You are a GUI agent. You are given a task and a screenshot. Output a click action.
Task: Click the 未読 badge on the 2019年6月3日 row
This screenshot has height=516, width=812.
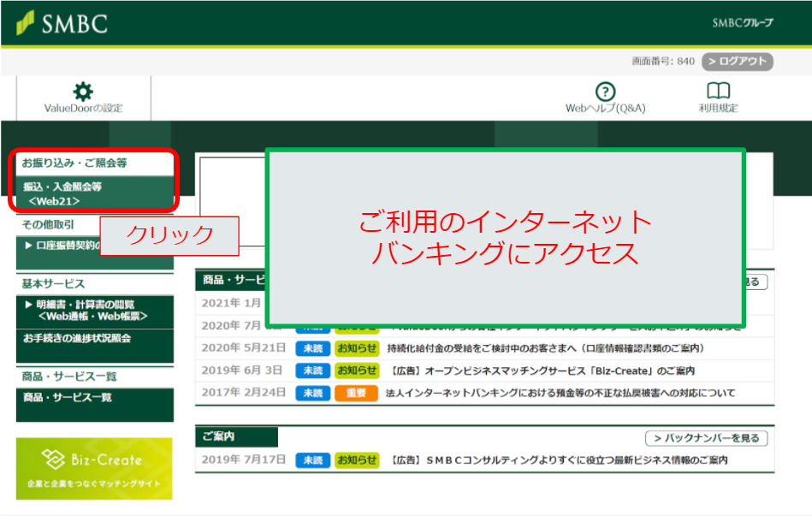(x=313, y=371)
